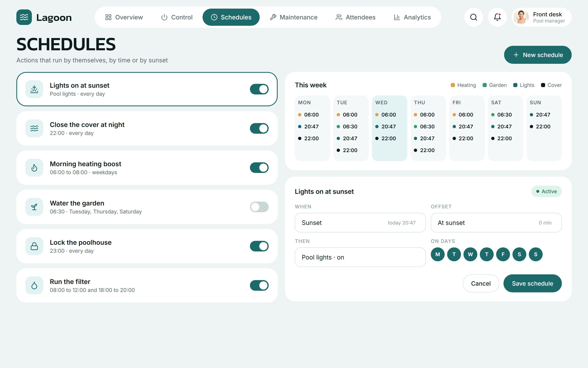Open the Offset dropdown showing At sunset
This screenshot has width=588, height=368.
coord(496,223)
